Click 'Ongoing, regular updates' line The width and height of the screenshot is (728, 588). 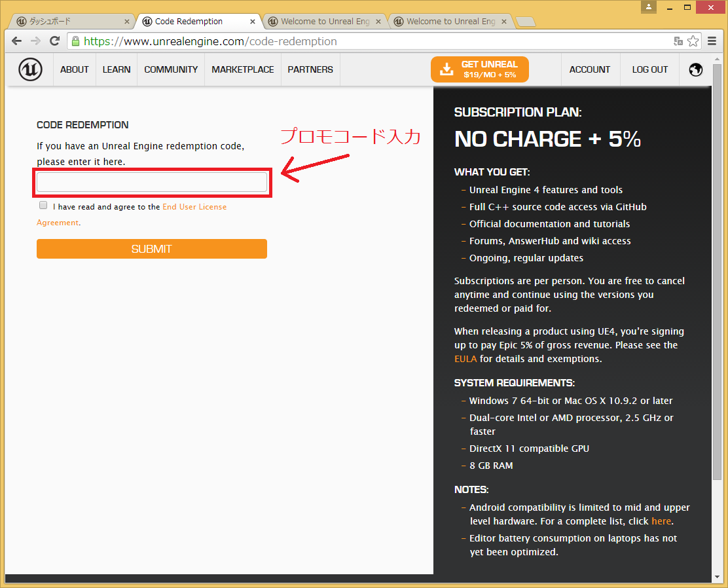click(526, 258)
